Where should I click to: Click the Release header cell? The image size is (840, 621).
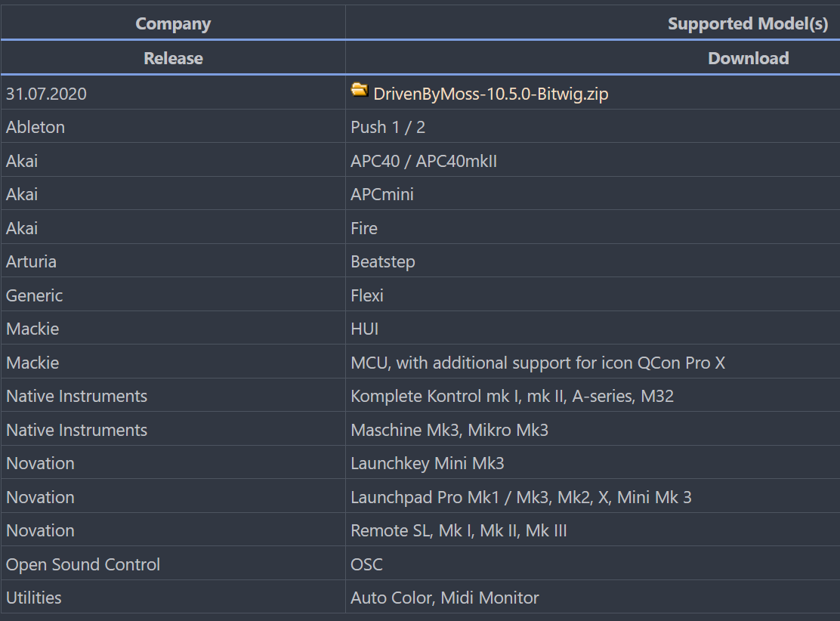(173, 58)
